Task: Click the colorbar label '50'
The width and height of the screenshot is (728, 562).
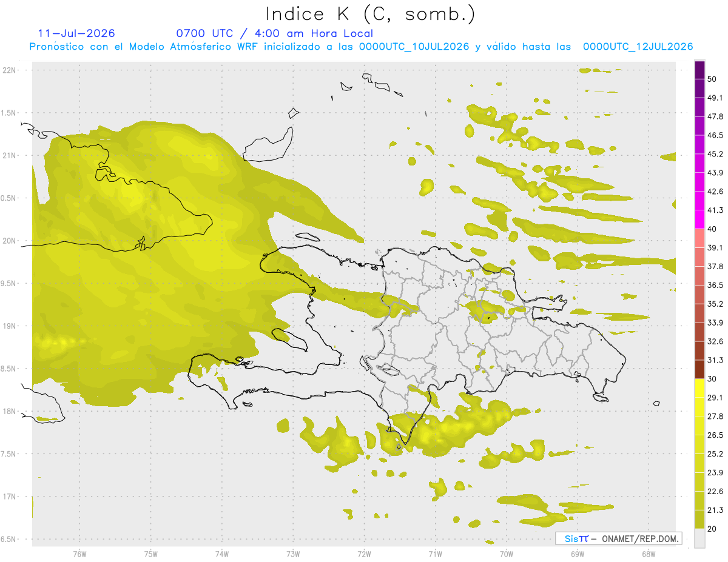Action: pos(712,79)
